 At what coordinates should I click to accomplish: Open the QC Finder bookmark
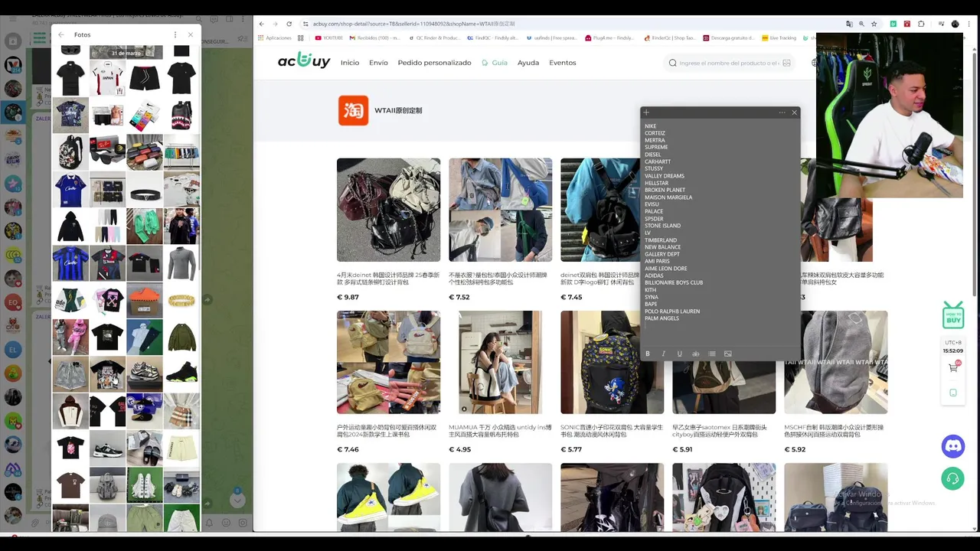(x=434, y=37)
